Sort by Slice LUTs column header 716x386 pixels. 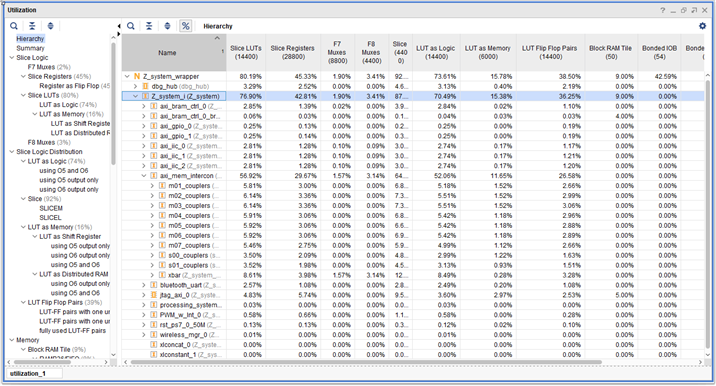pos(246,53)
